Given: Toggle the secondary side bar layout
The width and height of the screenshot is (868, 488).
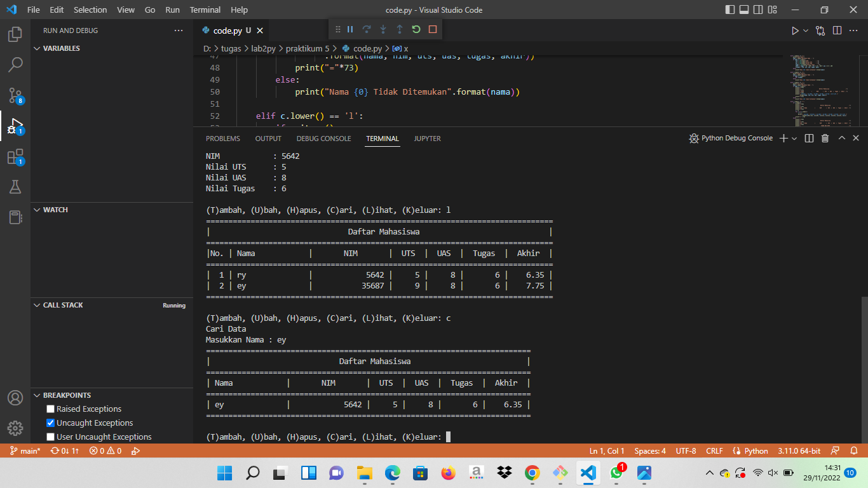Looking at the screenshot, I should coord(758,10).
